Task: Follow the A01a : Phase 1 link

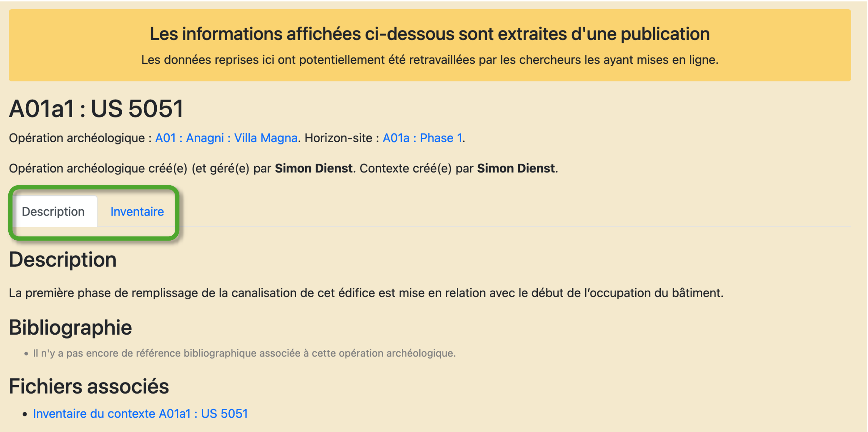Action: [422, 138]
